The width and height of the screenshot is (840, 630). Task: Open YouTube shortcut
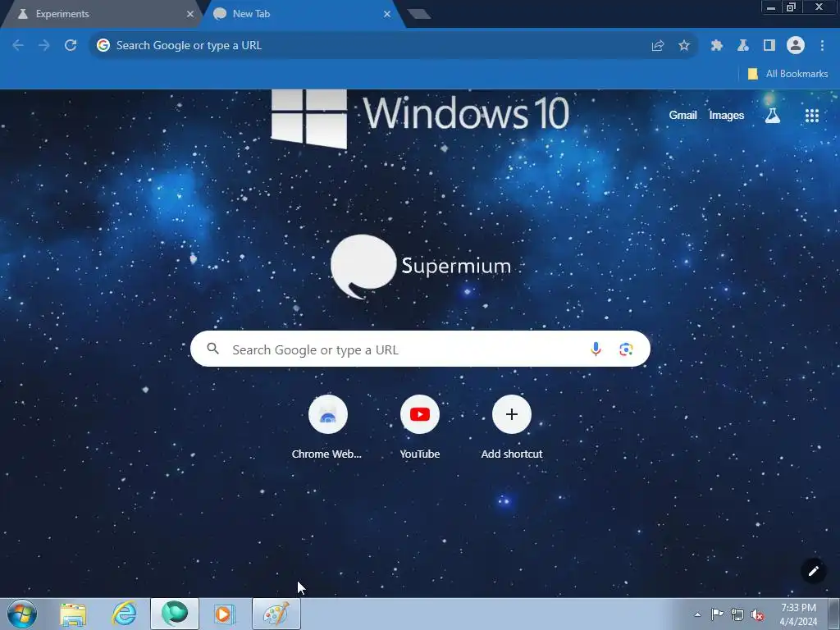pos(419,427)
